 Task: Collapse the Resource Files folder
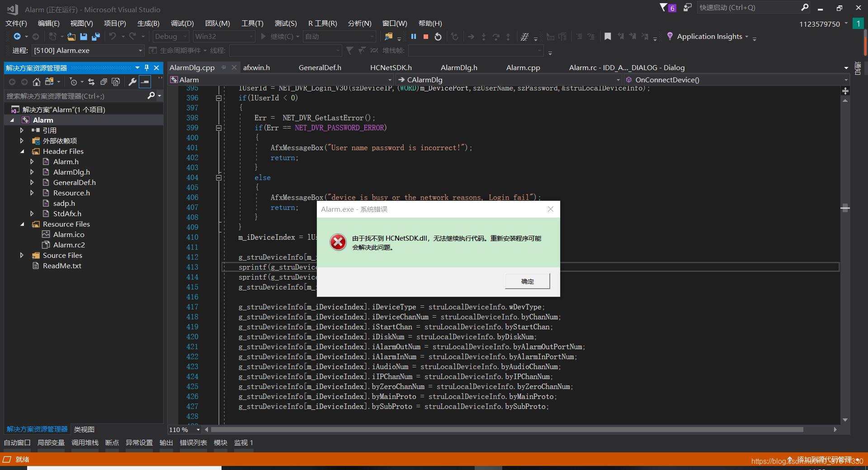coord(22,224)
